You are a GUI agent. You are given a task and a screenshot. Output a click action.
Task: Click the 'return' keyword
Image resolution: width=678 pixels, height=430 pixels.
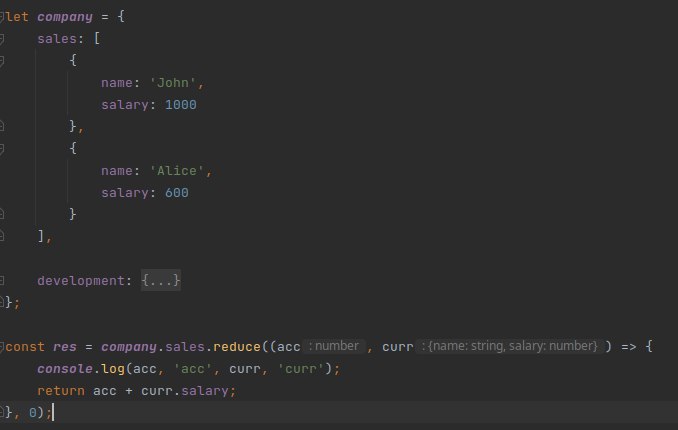click(61, 391)
